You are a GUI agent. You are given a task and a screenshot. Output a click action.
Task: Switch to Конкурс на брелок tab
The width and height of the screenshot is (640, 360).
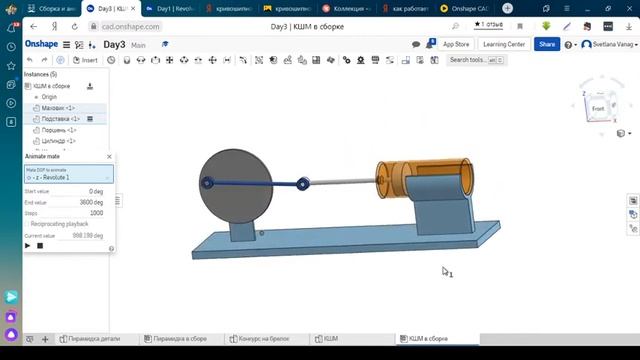click(x=260, y=339)
